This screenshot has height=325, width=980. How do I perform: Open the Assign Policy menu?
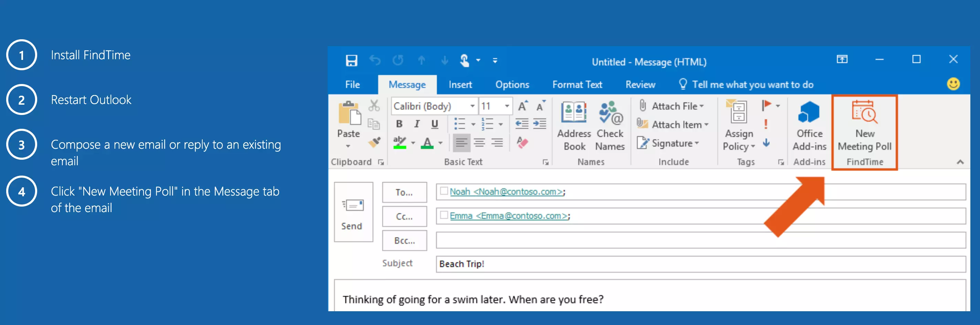tap(739, 126)
